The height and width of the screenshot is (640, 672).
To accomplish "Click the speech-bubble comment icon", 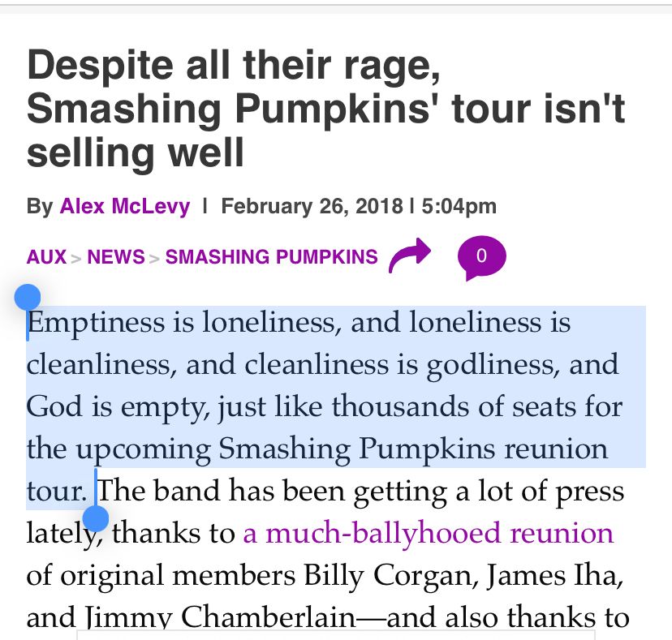I will (482, 257).
